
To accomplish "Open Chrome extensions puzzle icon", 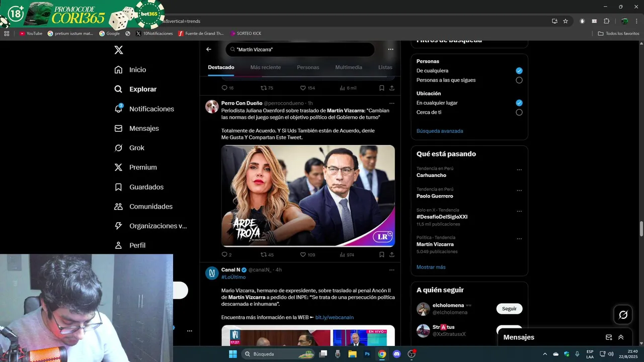I will click(606, 21).
